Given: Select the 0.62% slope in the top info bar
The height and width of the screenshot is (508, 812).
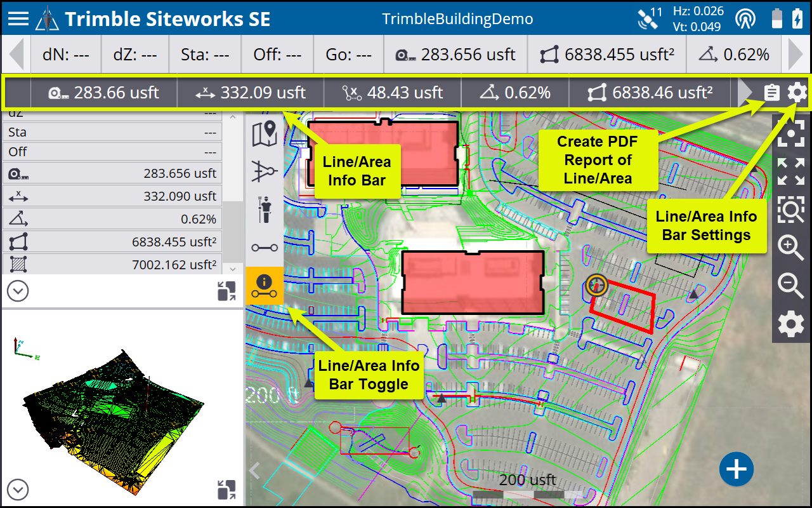Looking at the screenshot, I should coord(734,55).
